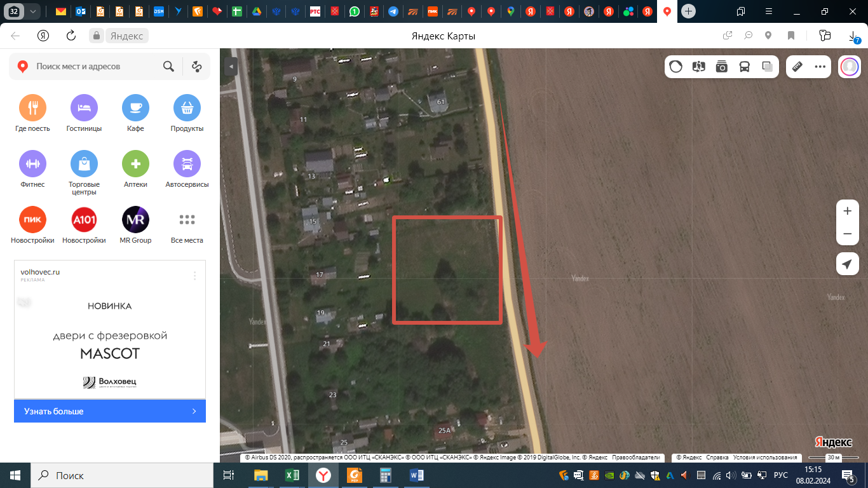Viewport: 868px width, 488px height.
Task: Select house number 13 on the map
Action: pos(311,177)
